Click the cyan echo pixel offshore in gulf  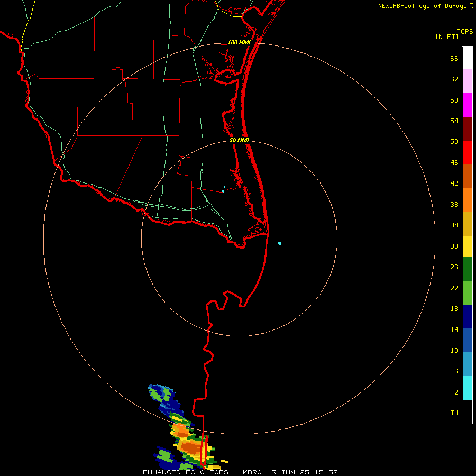click(280, 244)
